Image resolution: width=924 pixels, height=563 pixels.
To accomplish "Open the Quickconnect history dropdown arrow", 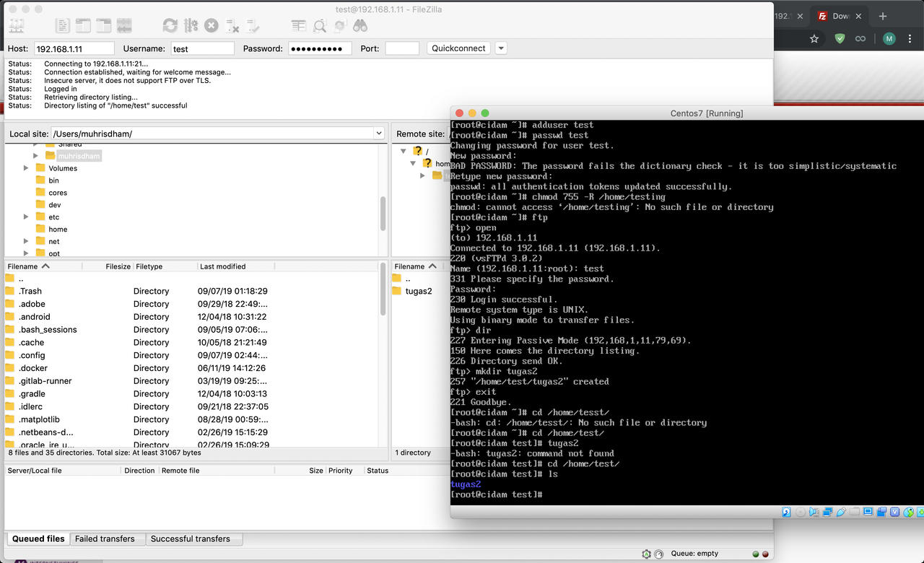I will point(500,48).
